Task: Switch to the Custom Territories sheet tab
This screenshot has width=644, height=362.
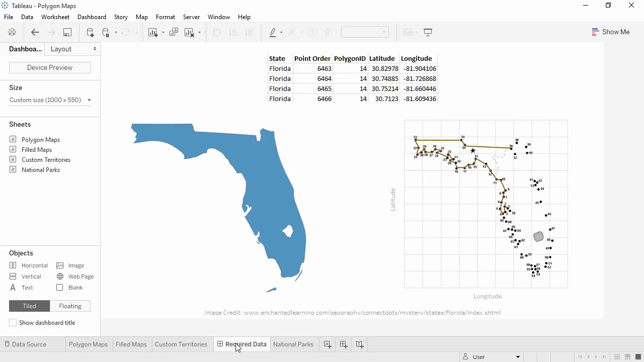Action: click(181, 344)
